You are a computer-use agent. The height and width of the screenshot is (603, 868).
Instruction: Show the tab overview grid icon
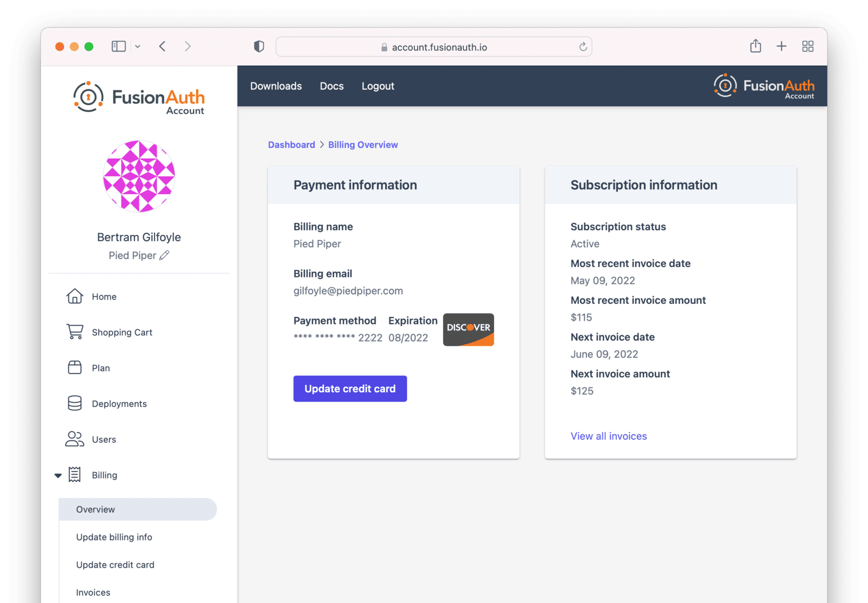coord(808,47)
